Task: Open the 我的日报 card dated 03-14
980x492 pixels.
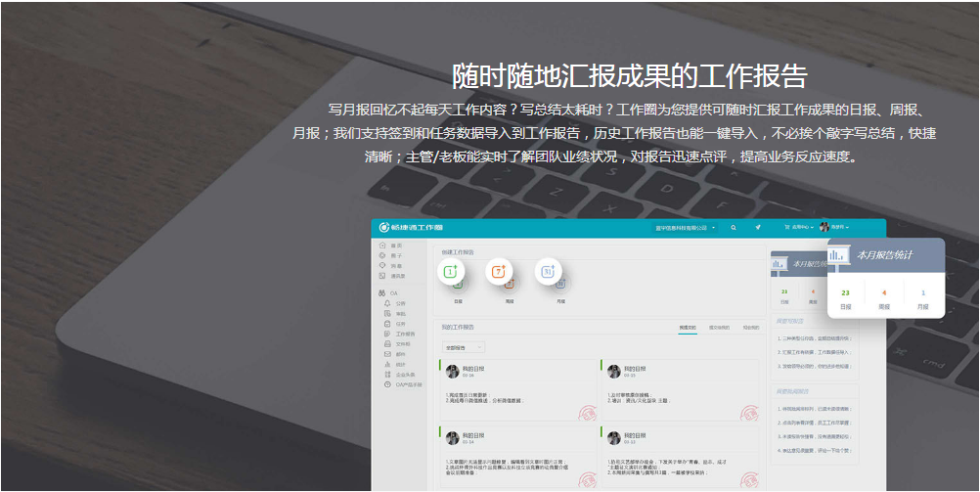Action: tap(518, 457)
